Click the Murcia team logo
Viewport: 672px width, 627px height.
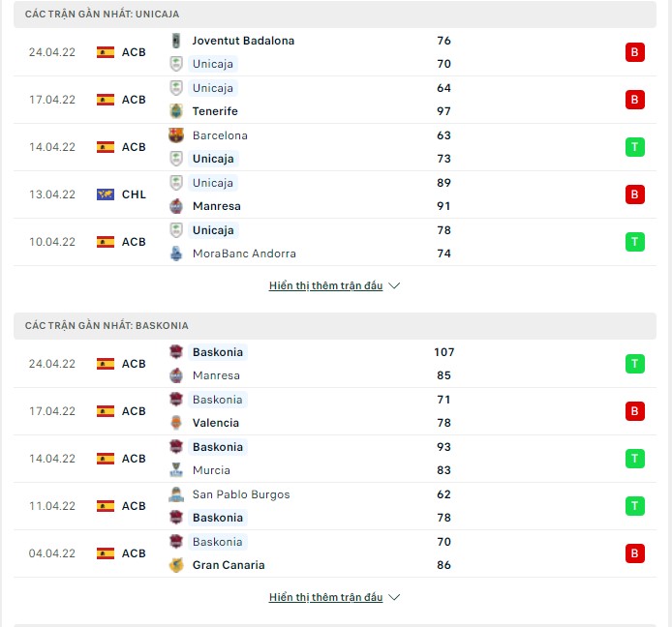pos(176,470)
